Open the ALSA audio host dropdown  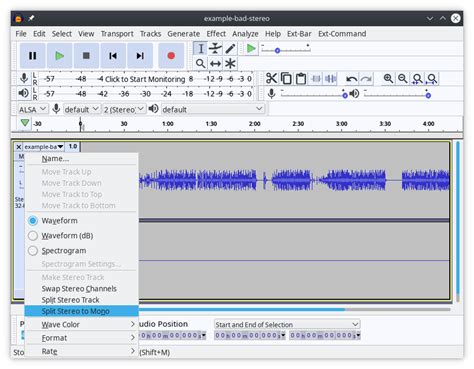[x=32, y=109]
